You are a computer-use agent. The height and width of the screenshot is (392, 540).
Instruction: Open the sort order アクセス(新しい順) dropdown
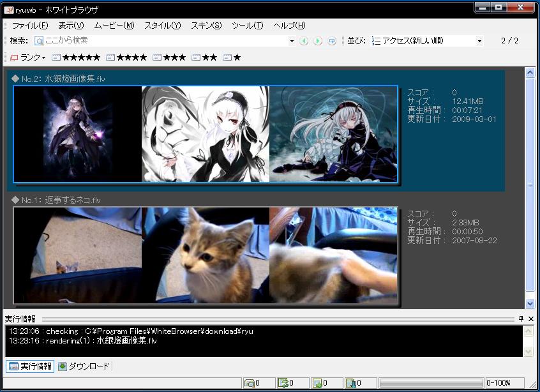[427, 41]
